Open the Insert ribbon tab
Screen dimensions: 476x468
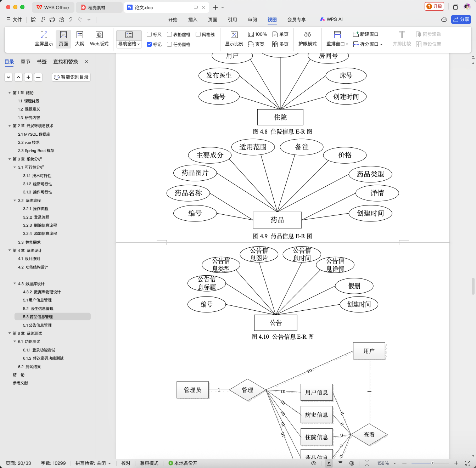click(192, 19)
